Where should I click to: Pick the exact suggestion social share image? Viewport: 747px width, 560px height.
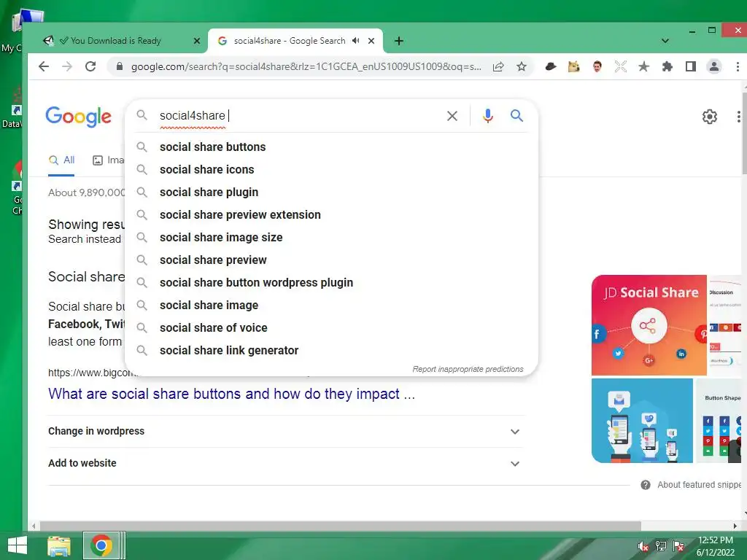click(332, 306)
